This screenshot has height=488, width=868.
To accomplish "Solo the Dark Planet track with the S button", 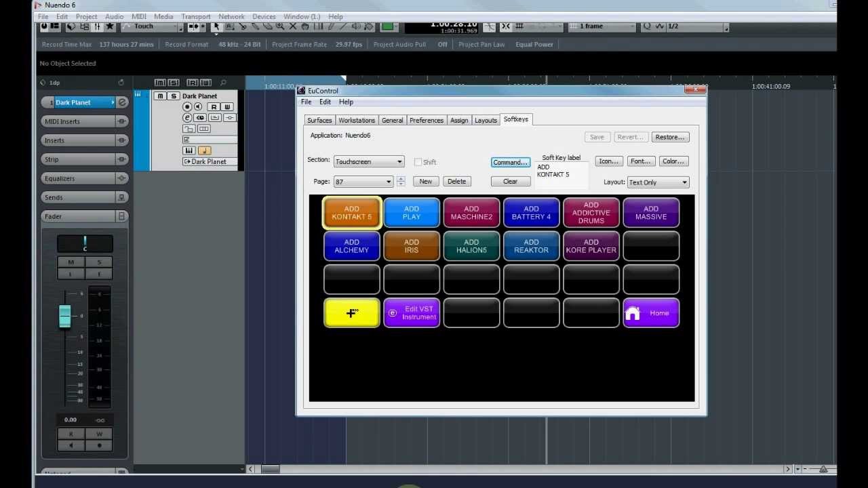I will (x=174, y=96).
